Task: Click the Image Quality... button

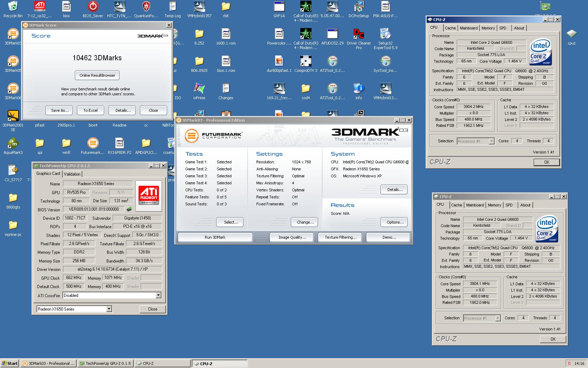Action: (292, 237)
